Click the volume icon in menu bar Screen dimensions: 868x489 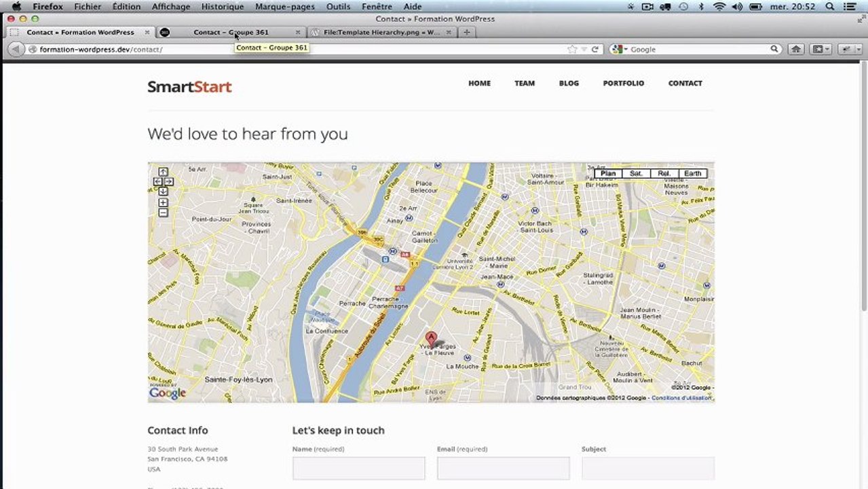pos(737,6)
